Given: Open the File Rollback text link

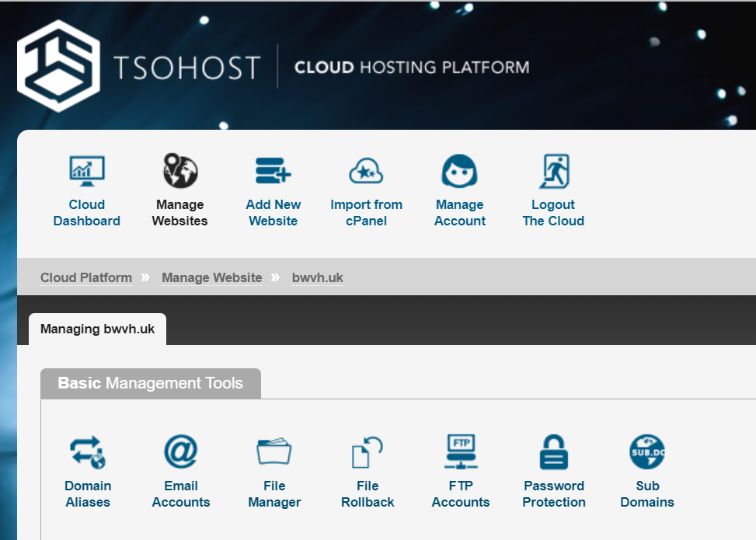Looking at the screenshot, I should pos(368,493).
